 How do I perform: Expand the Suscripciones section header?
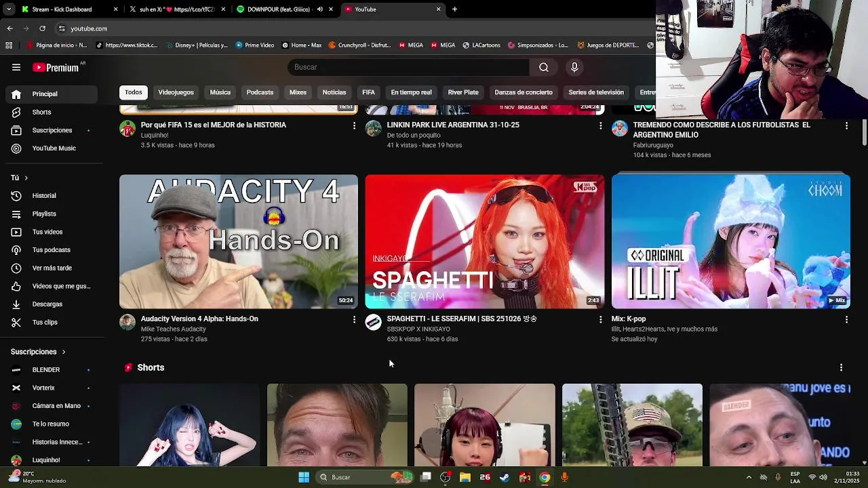(x=38, y=352)
